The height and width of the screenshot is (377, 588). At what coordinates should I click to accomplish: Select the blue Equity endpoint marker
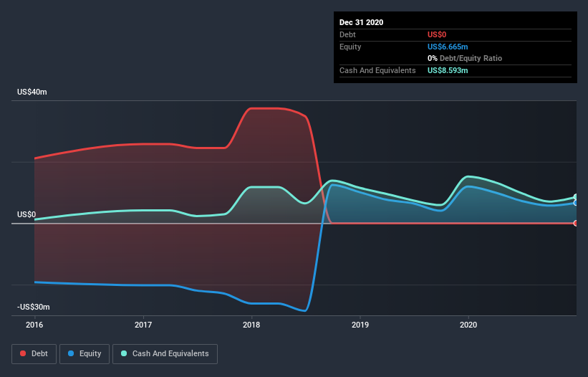(576, 203)
